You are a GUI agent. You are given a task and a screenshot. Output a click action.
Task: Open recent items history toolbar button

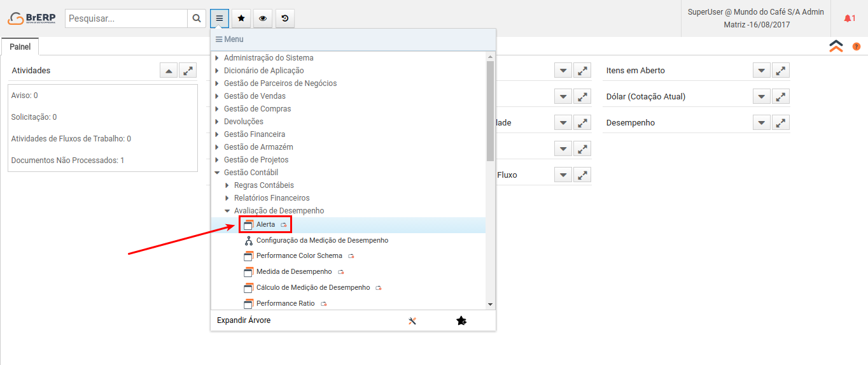(285, 18)
